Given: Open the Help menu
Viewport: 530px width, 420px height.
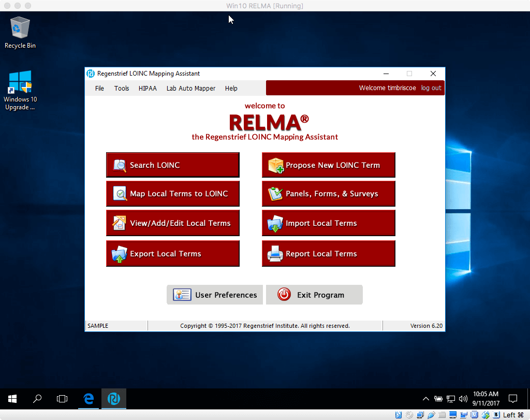Looking at the screenshot, I should click(231, 88).
